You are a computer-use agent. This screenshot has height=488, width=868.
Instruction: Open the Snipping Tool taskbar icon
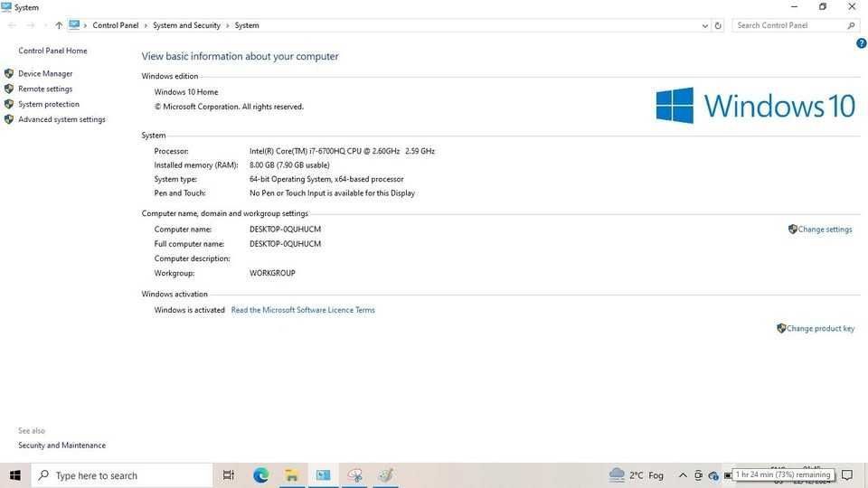click(x=354, y=474)
